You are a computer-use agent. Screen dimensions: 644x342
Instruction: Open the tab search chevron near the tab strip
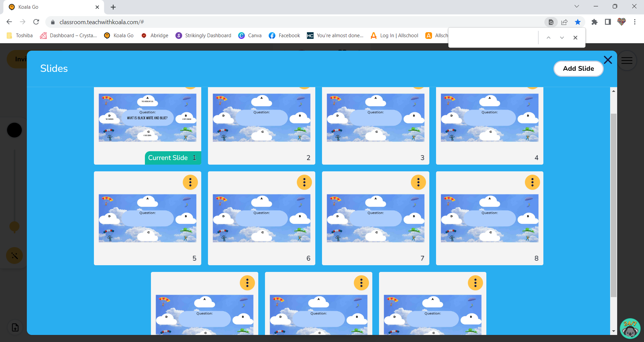pos(577,6)
